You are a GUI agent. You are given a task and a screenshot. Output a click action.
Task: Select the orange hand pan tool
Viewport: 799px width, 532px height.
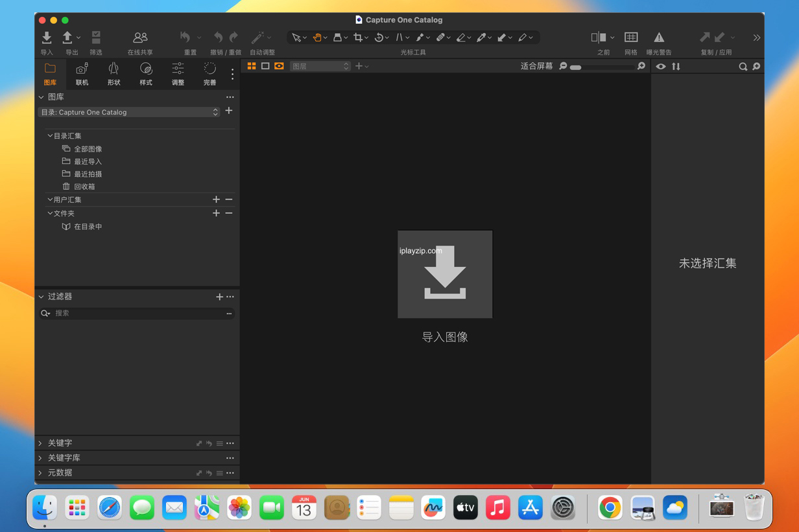pos(317,38)
